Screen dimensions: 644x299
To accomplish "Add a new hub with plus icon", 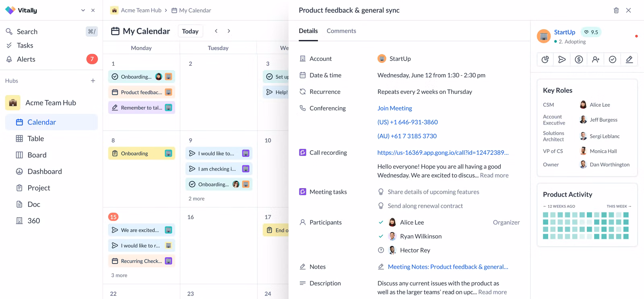I will [x=93, y=81].
